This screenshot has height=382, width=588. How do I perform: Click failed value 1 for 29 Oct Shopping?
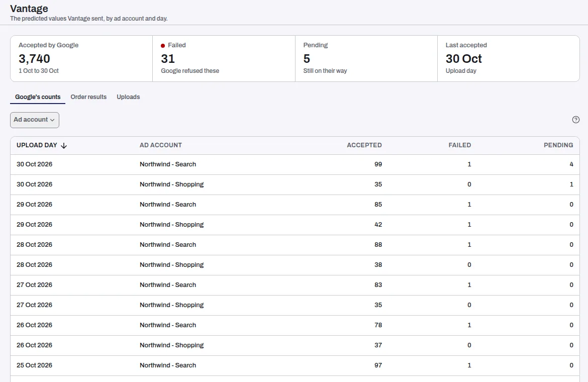click(x=469, y=225)
